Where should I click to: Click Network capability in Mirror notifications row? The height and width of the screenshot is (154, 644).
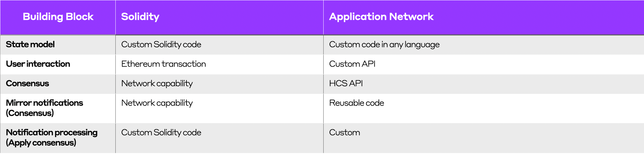pos(157,103)
